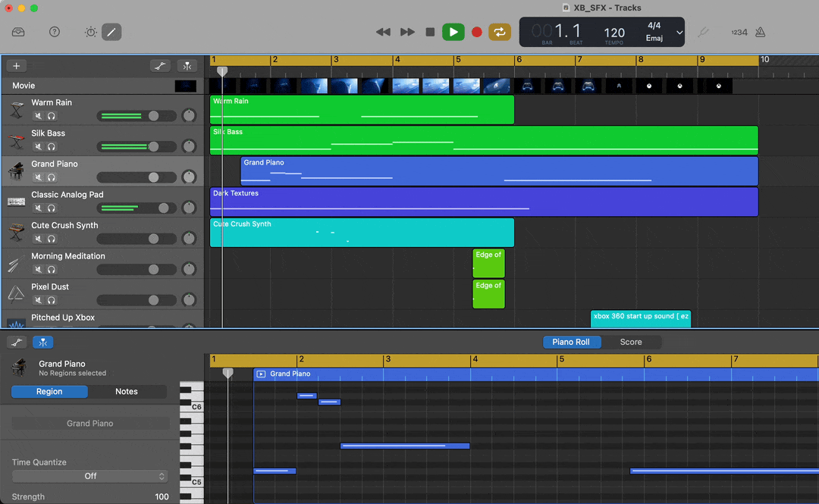
Task: Click the Grand Piano instrument icon in editor
Action: (17, 368)
